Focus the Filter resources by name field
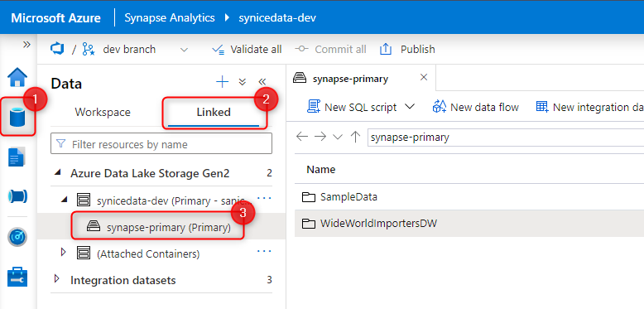The height and width of the screenshot is (309, 644). [161, 144]
